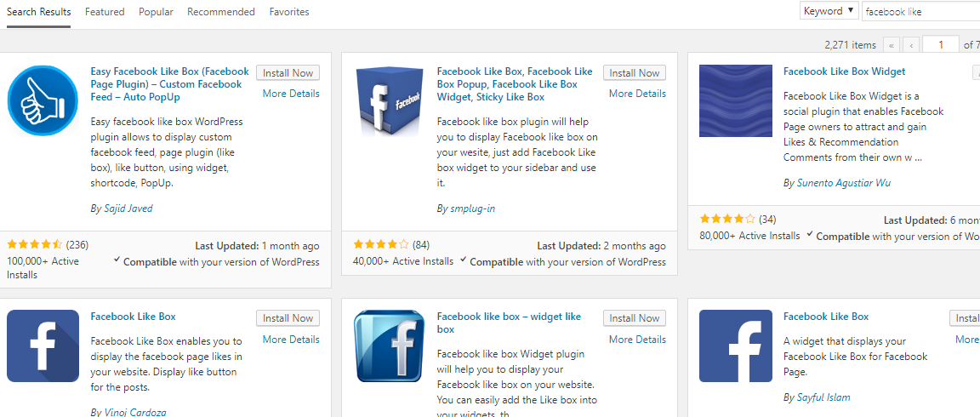Screen dimensions: 980x417
Task: Click Sayful Islam's Facebook Like Box icon
Action: [736, 346]
